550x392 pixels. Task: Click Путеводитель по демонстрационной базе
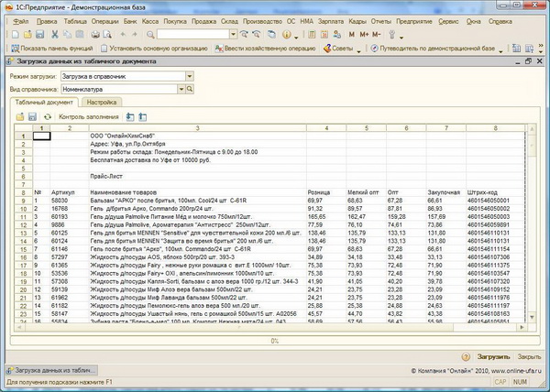tap(434, 49)
